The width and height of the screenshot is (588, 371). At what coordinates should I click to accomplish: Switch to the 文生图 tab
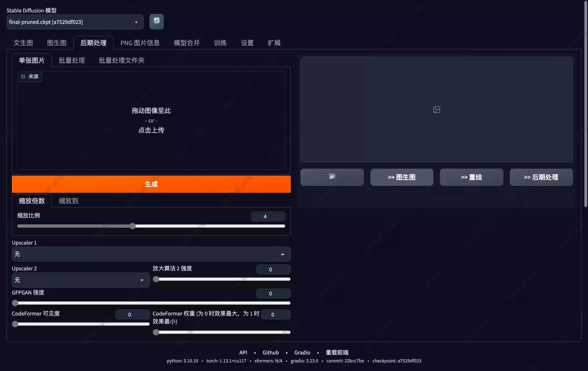[x=23, y=43]
